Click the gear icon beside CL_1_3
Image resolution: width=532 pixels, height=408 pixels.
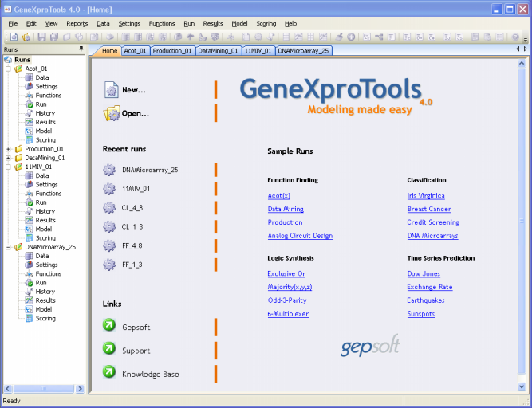[109, 226]
